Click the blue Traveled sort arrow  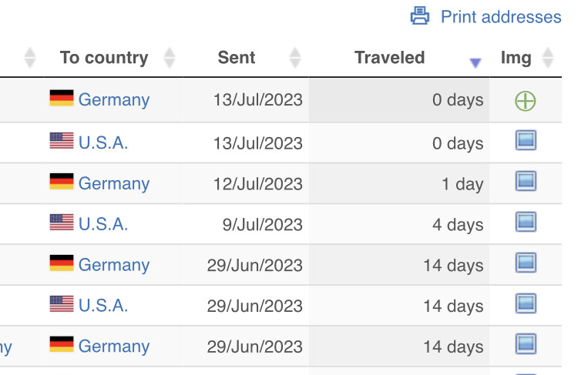(475, 63)
